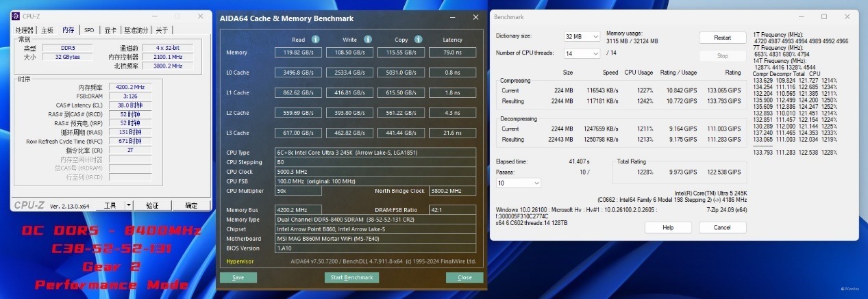Open the 关于 tab in CPU-Z

point(162,30)
